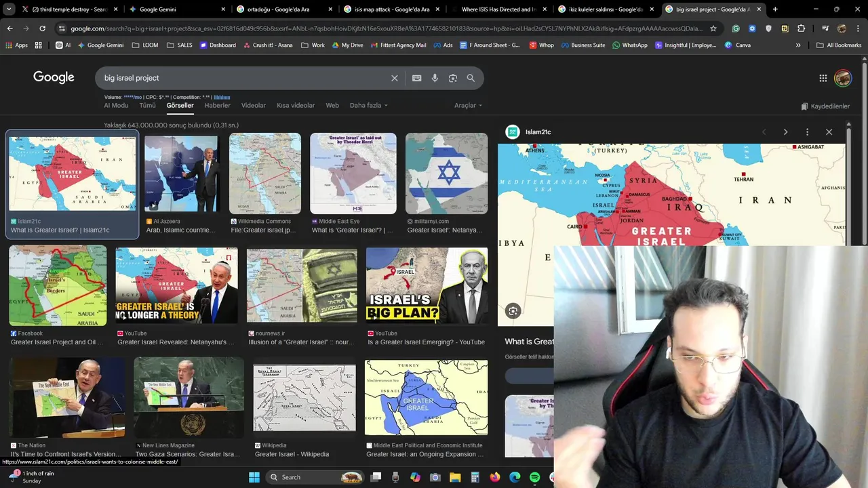Screen dimensions: 868x488
Task: Expand the Daha fazla menu
Action: click(368, 106)
